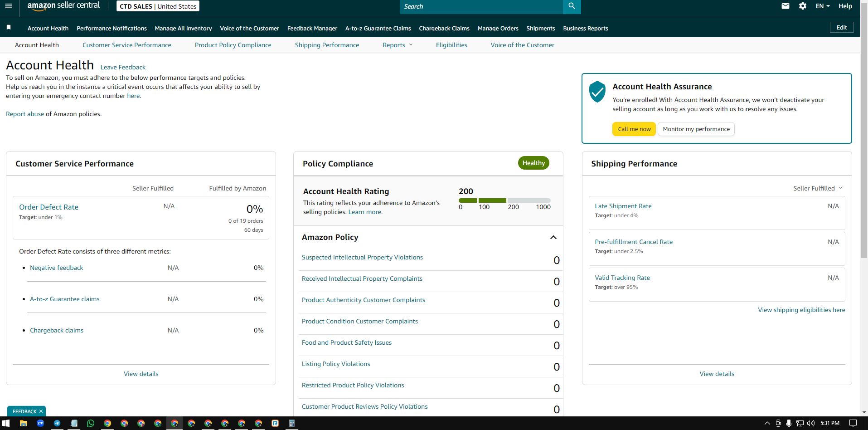The height and width of the screenshot is (430, 868).
Task: Click the Monitor my performance button
Action: pos(696,129)
